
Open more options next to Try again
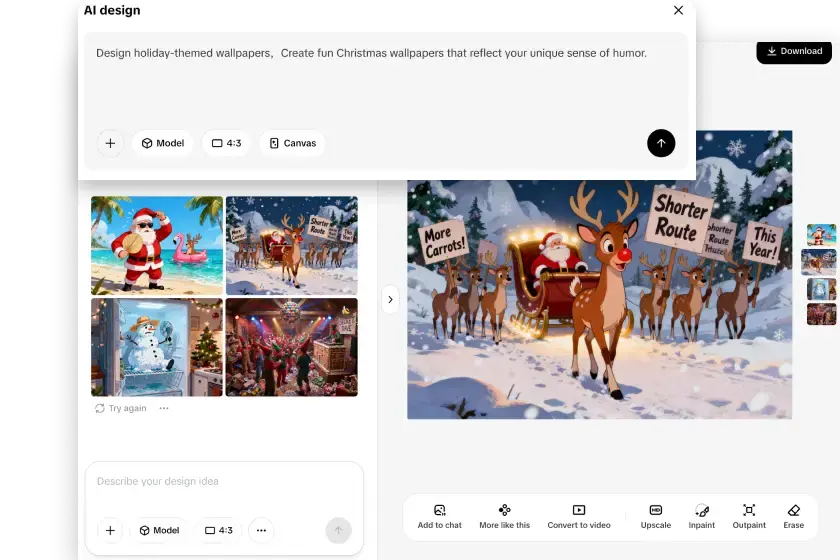(x=164, y=408)
